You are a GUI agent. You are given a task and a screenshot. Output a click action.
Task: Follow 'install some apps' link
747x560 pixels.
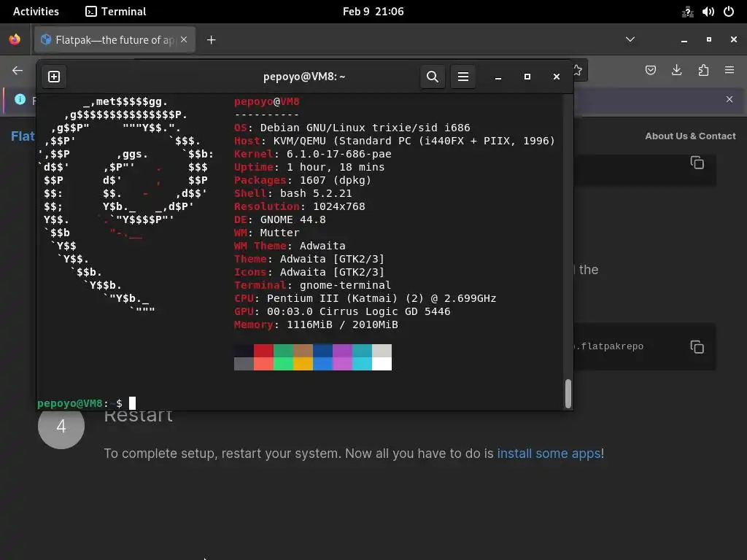pyautogui.click(x=549, y=454)
